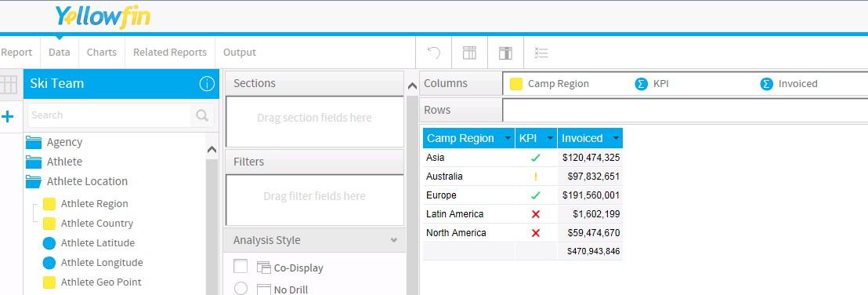
Task: Click middle panel scroll up arrow
Action: pyautogui.click(x=411, y=86)
